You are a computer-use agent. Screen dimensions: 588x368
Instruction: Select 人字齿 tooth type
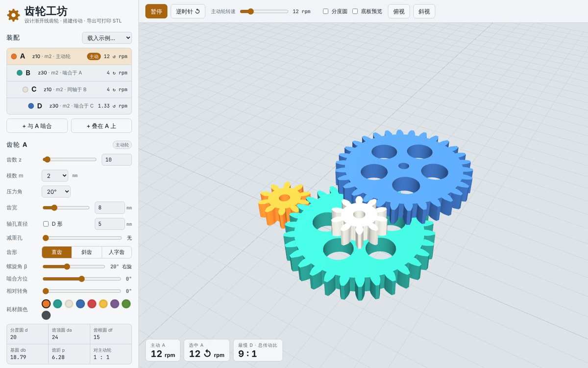coord(117,252)
